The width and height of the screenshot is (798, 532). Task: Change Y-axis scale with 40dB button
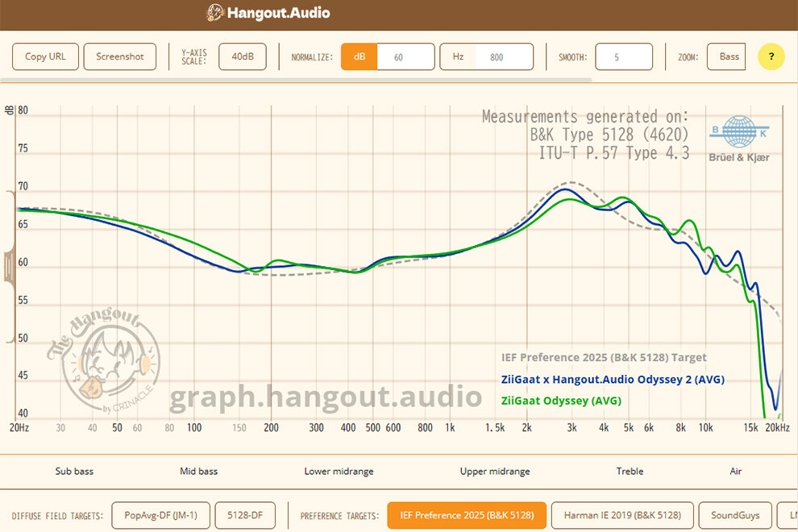(x=243, y=56)
